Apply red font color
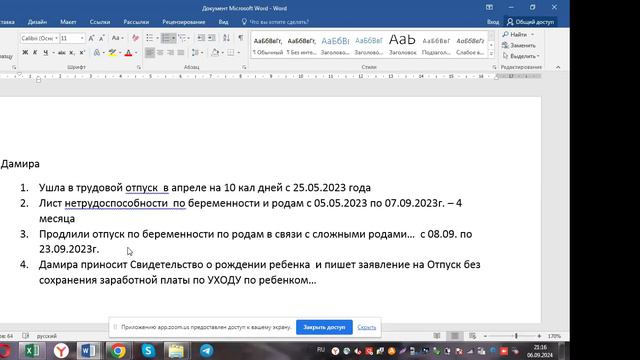 (x=129, y=52)
